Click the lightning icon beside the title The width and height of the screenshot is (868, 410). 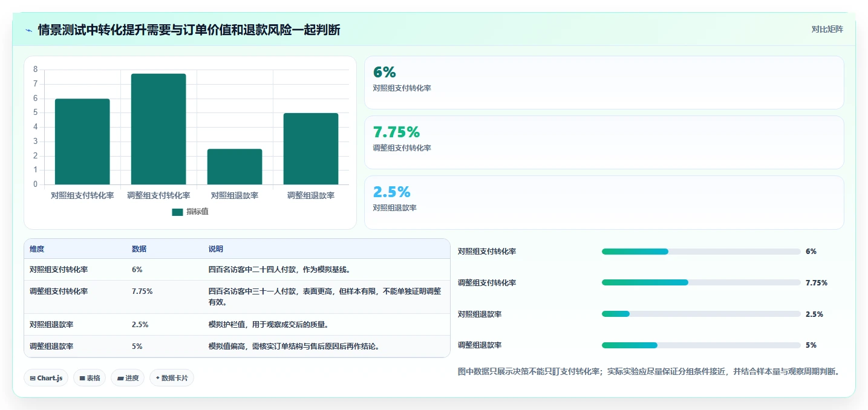click(x=28, y=30)
